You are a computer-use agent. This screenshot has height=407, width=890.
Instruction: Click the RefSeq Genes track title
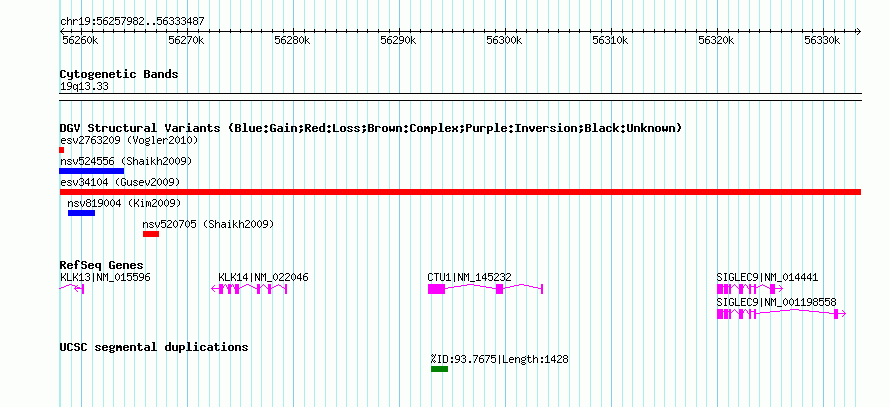102,266
